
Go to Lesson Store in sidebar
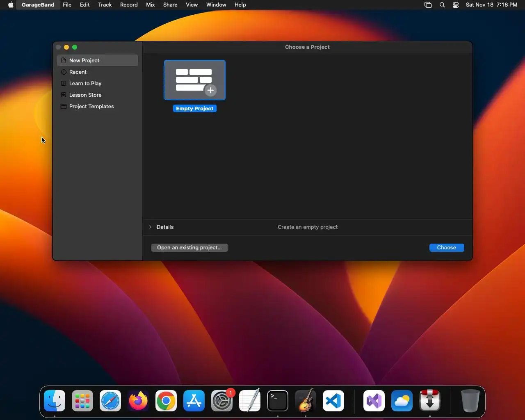click(x=98, y=95)
